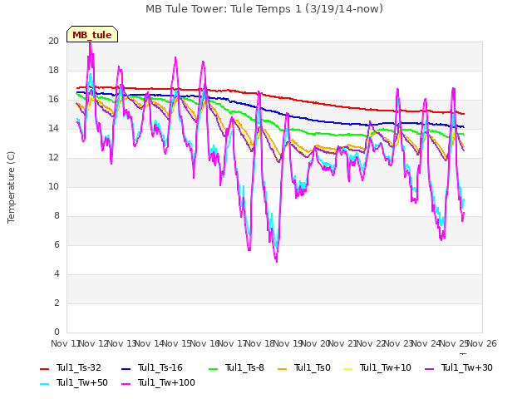The image size is (532, 399).
Task: Click the magenta Tul1_Tw+100 legend swatch
Action: coord(126,383)
